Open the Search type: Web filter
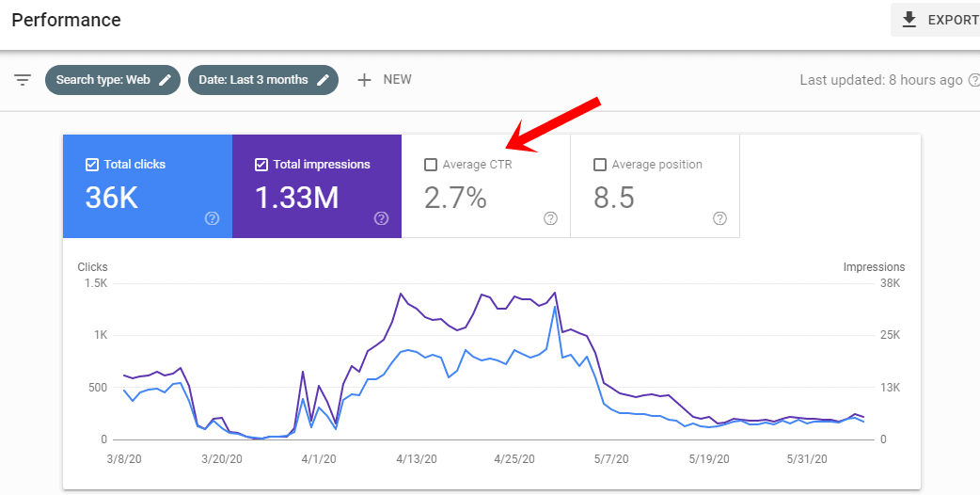 pos(103,80)
